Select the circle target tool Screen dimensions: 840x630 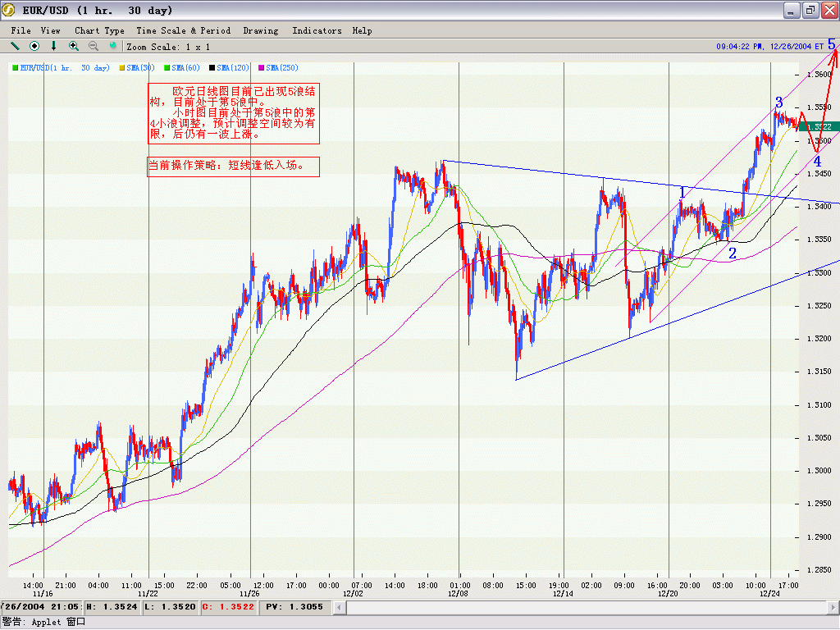coord(34,46)
